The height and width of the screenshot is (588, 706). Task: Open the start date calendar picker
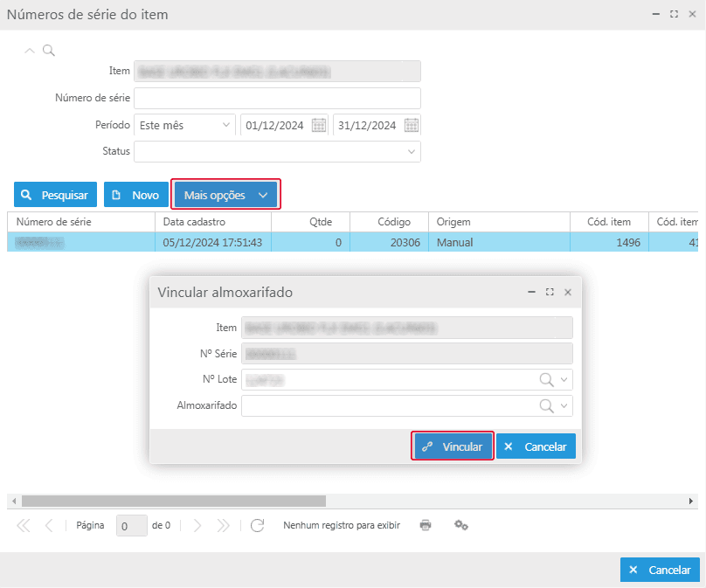pos(319,125)
